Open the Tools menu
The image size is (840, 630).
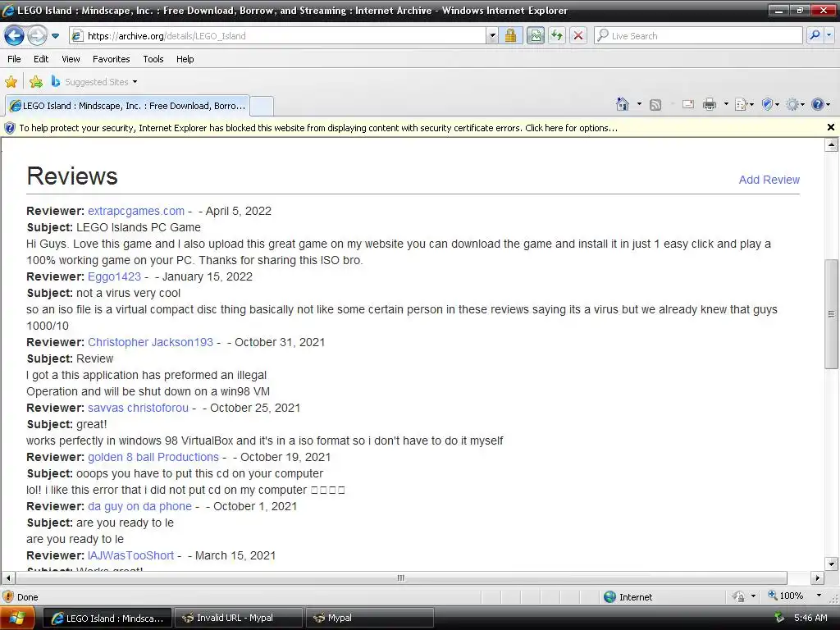[x=153, y=59]
